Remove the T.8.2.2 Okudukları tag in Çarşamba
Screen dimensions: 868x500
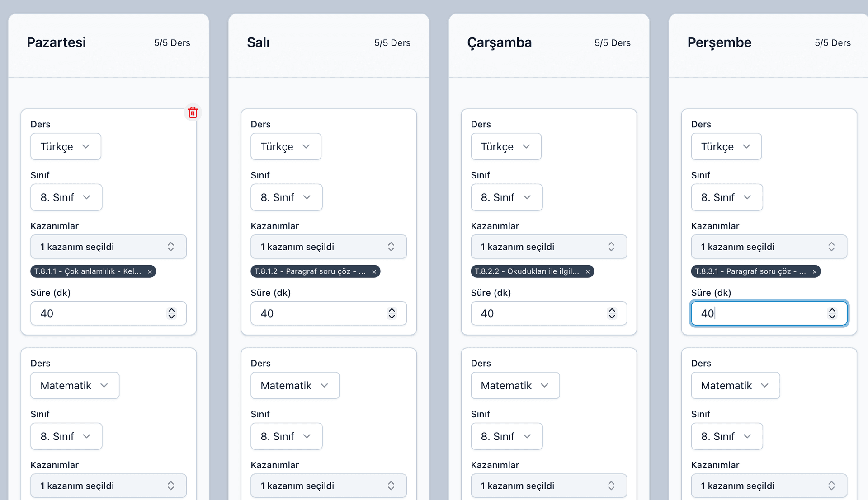[588, 271]
